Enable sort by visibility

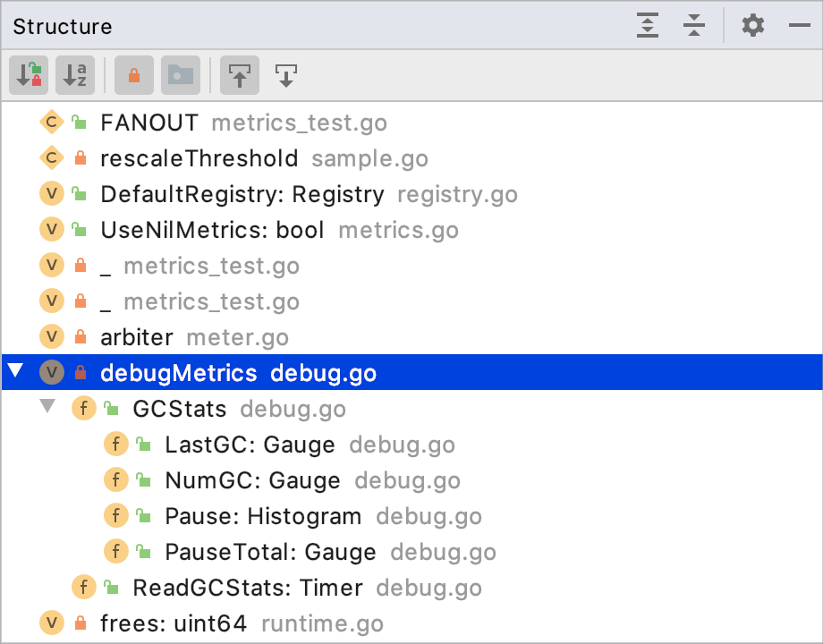tap(29, 75)
